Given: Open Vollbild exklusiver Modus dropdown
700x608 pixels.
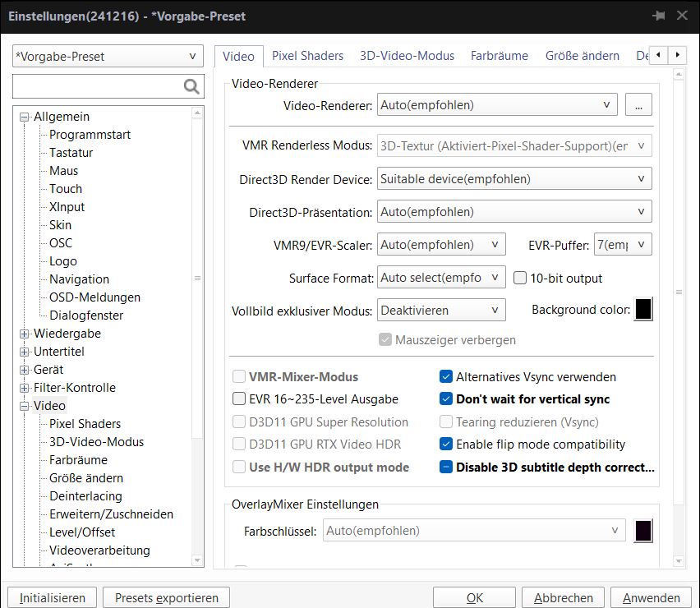Looking at the screenshot, I should (441, 310).
